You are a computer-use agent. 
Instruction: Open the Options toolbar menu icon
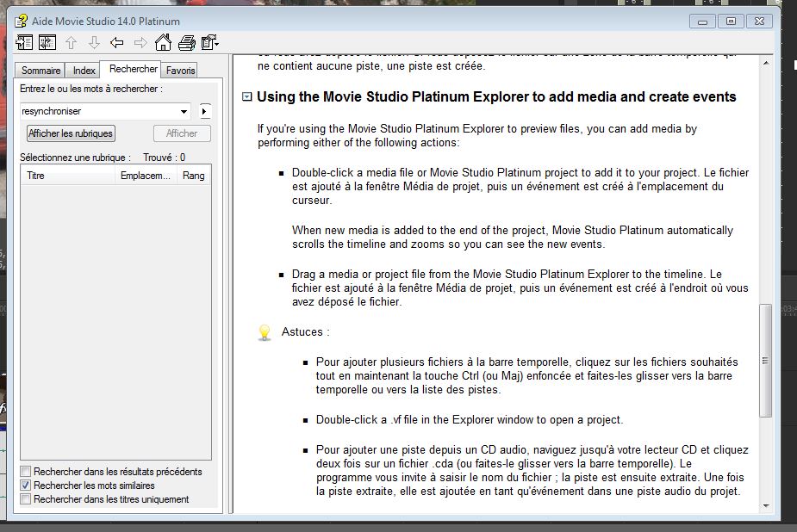click(209, 42)
